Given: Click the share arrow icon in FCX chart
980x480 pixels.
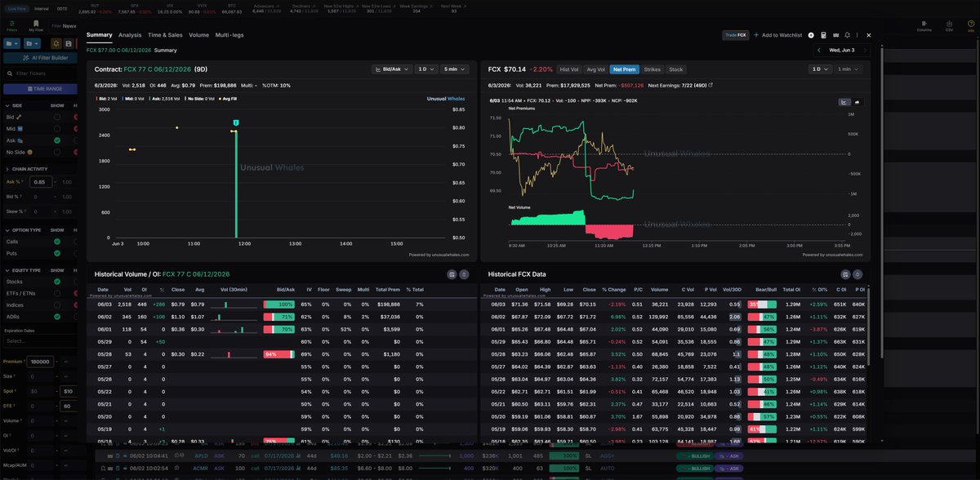Looking at the screenshot, I should click(x=857, y=102).
